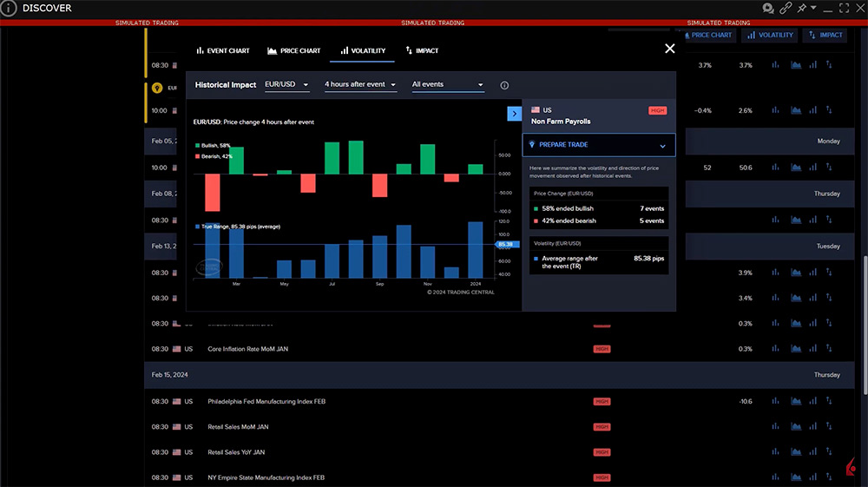Click the info icon beside All events dropdown
This screenshot has width=868, height=487.
tap(504, 85)
